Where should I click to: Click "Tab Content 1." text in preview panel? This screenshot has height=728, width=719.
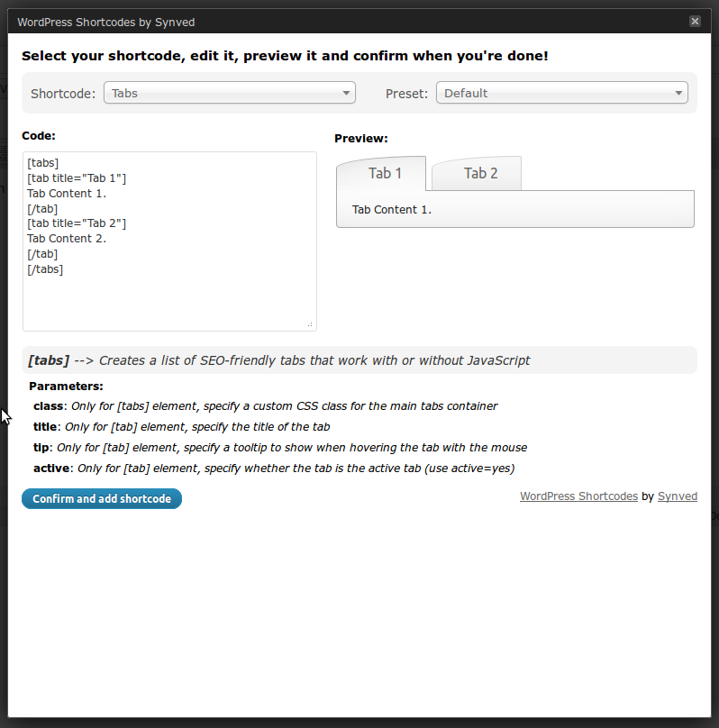point(392,210)
